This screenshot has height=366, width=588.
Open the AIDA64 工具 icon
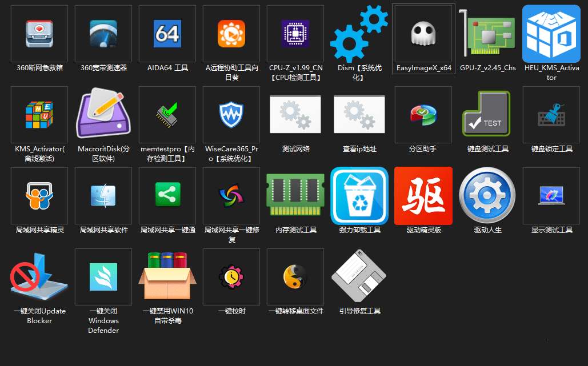167,34
